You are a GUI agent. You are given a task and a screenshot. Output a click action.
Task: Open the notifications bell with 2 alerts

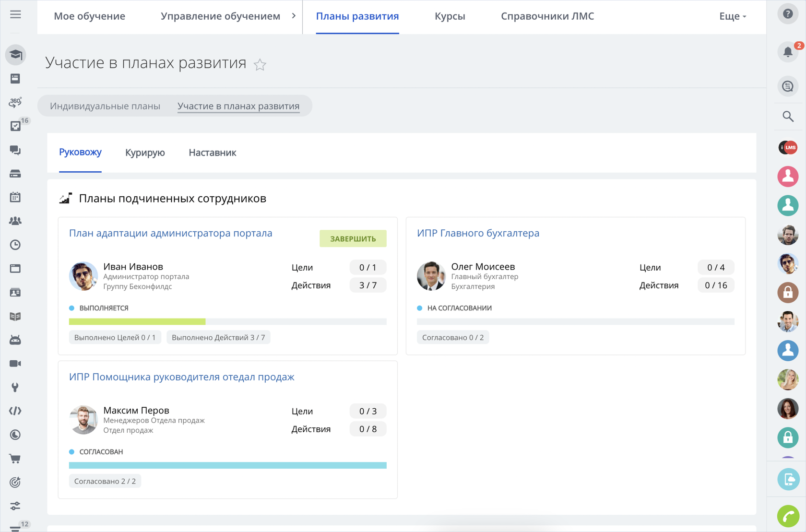point(787,52)
